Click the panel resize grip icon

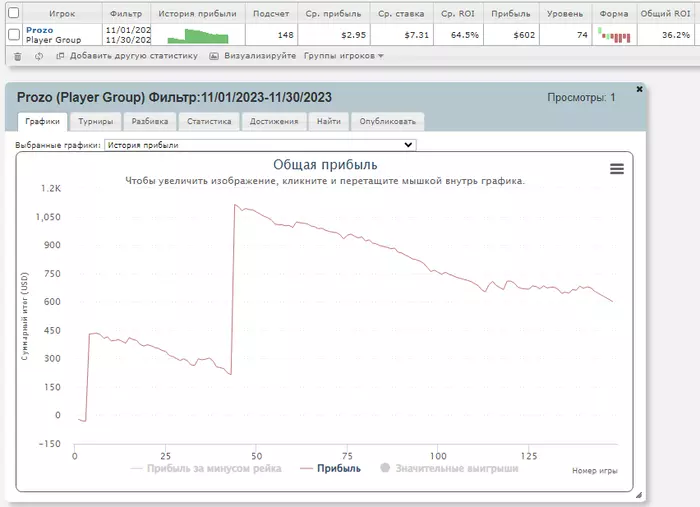[x=639, y=495]
